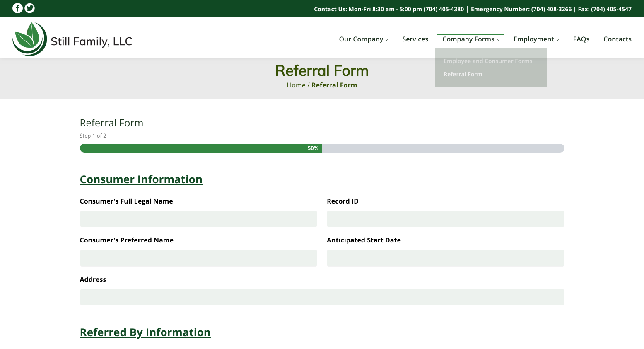Open the Services page
Viewport: 644px width, 349px height.
click(x=415, y=39)
